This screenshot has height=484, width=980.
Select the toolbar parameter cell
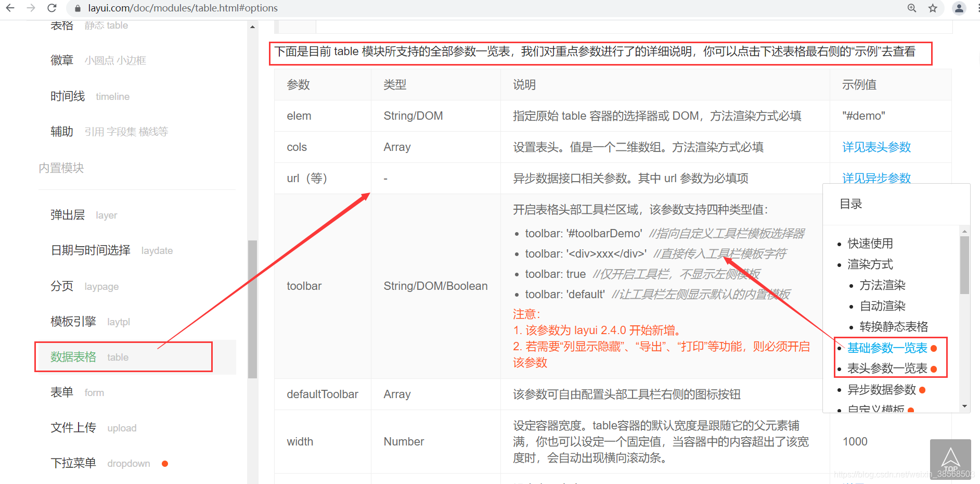(323, 286)
